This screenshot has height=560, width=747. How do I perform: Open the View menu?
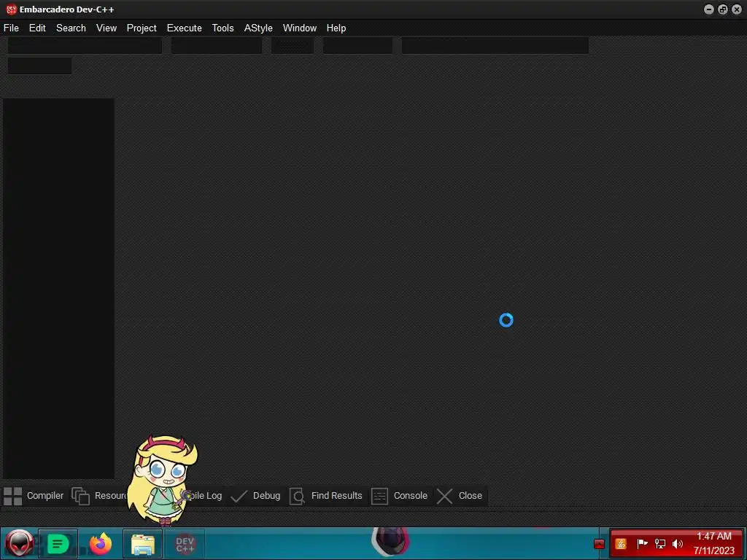[107, 28]
